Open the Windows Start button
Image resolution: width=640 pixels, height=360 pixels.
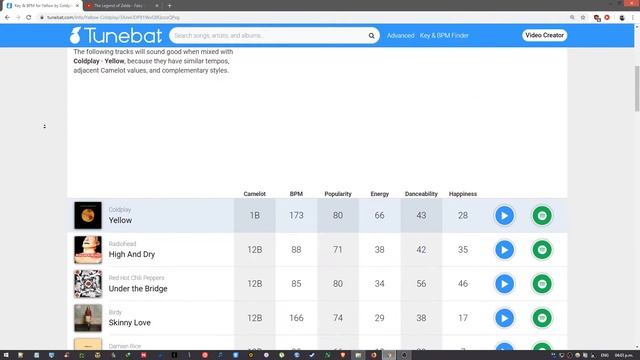tap(6, 355)
